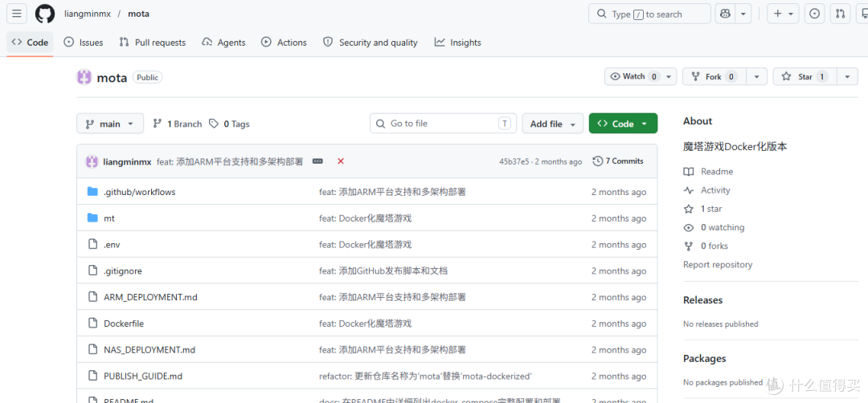
Task: Switch to the Pull requests tab
Action: 153,43
